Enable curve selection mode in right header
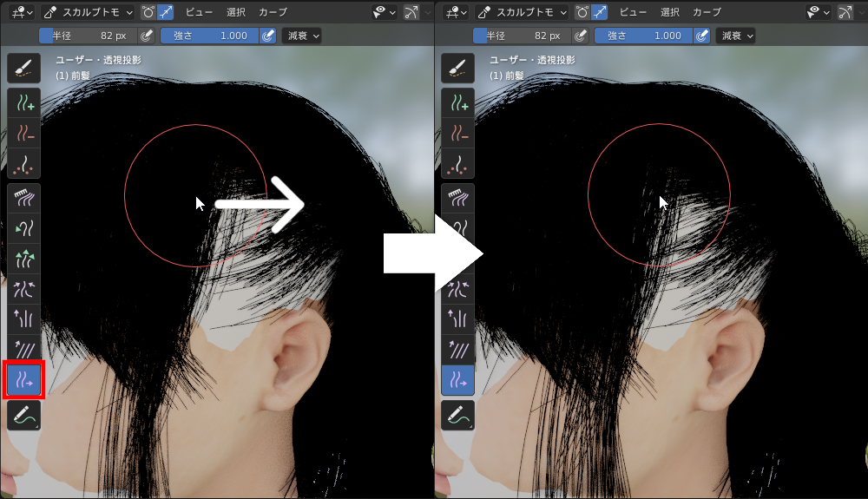 click(x=599, y=12)
